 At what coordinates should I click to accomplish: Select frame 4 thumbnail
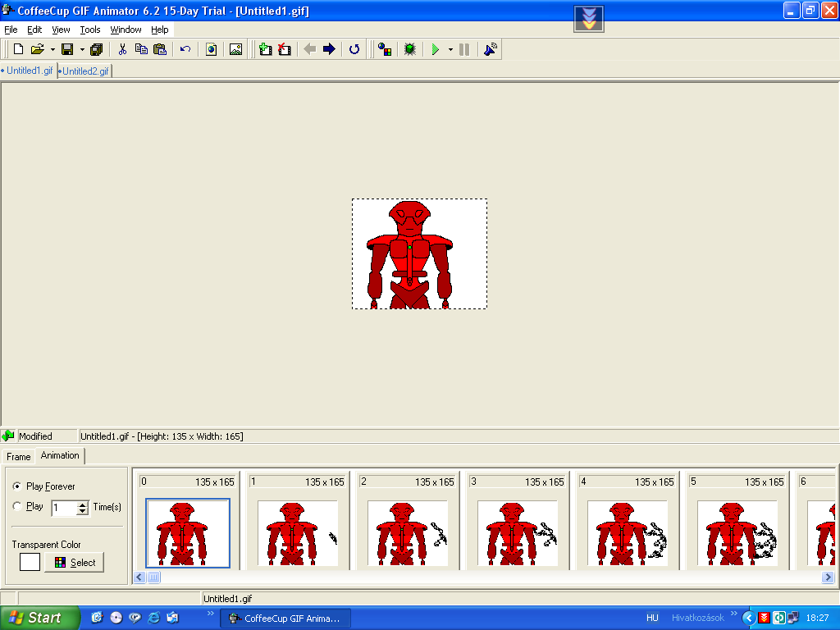[x=628, y=533]
